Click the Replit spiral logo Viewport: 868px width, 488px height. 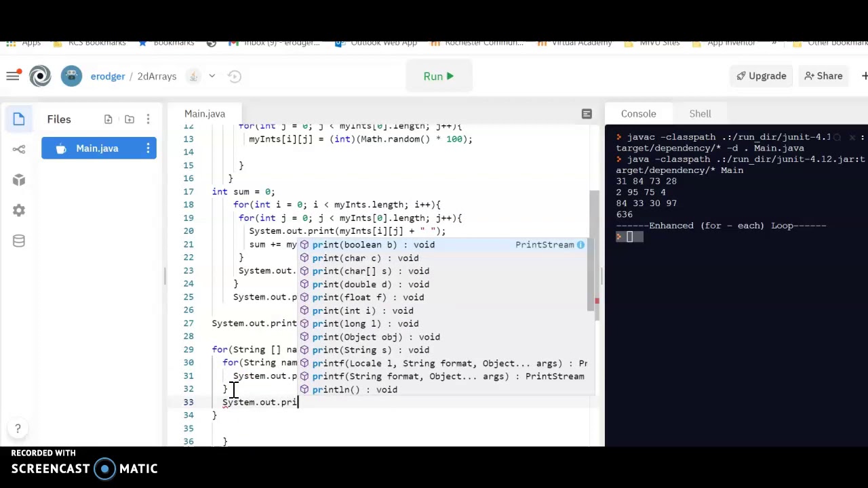(x=40, y=76)
